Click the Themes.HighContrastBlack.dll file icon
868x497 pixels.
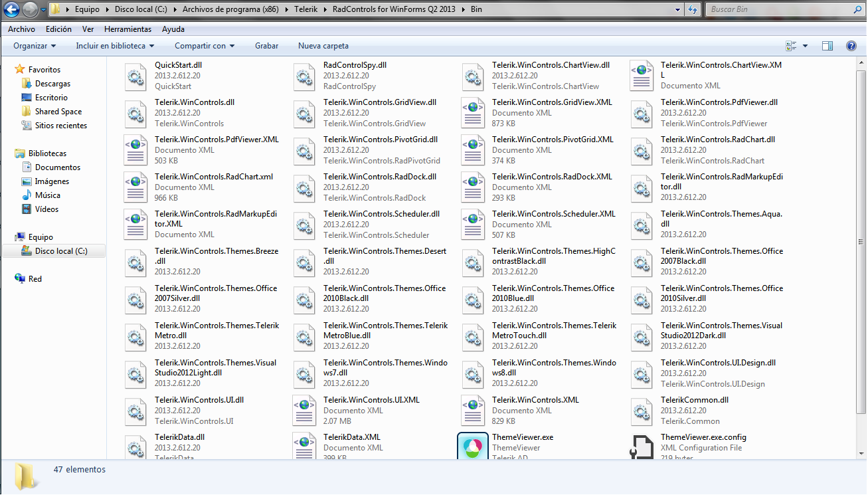[x=473, y=262]
